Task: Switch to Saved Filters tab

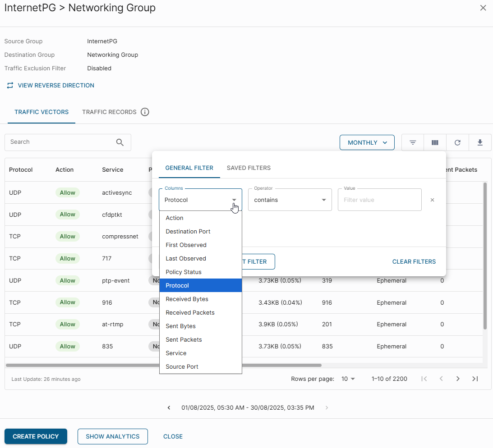Action: coord(249,168)
